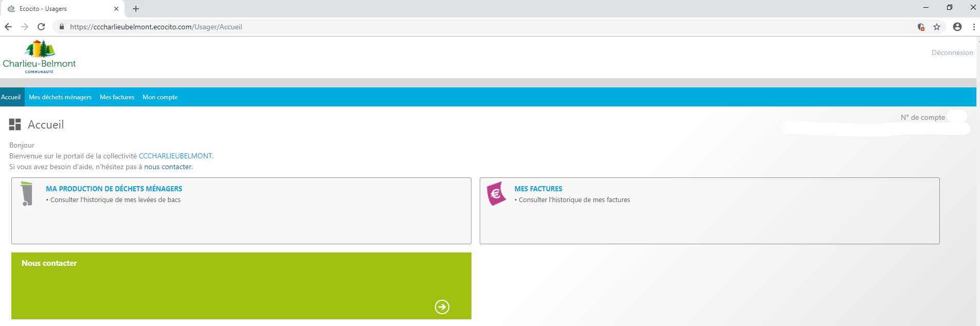980x326 pixels.
Task: Open the Chrome three-dot menu
Action: coord(974,27)
